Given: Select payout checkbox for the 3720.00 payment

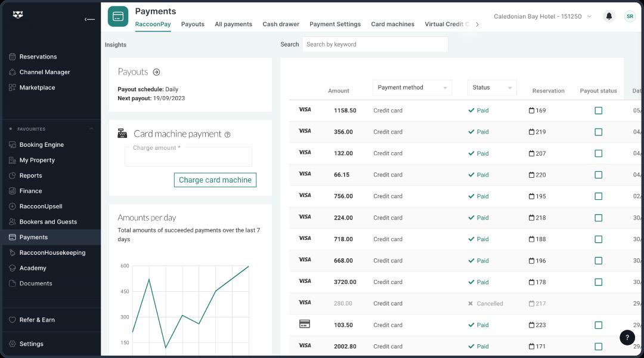Looking at the screenshot, I should click(x=599, y=282).
